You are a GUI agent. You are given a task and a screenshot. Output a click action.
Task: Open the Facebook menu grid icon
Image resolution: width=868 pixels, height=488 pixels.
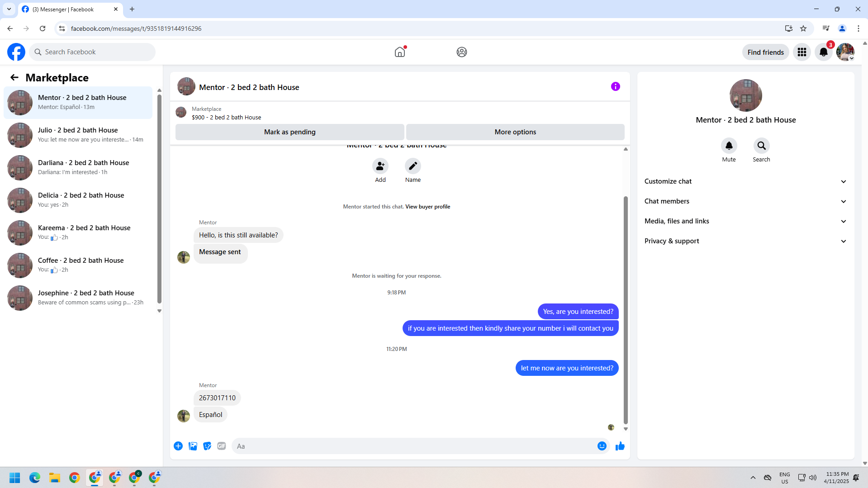click(x=802, y=52)
